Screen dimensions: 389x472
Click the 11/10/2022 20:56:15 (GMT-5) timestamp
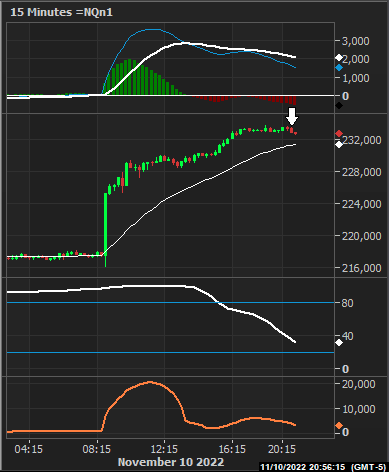pyautogui.click(x=323, y=467)
